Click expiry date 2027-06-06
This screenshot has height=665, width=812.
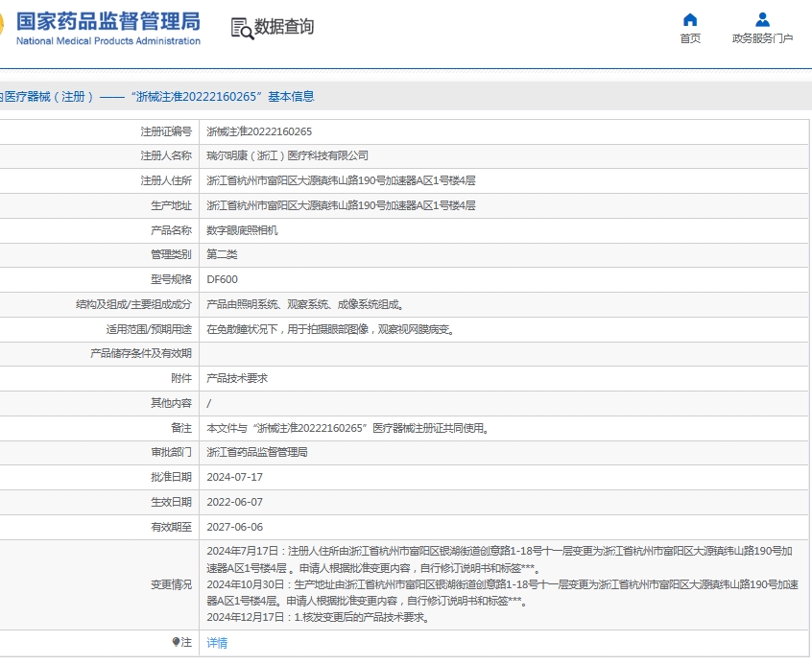[x=234, y=527]
